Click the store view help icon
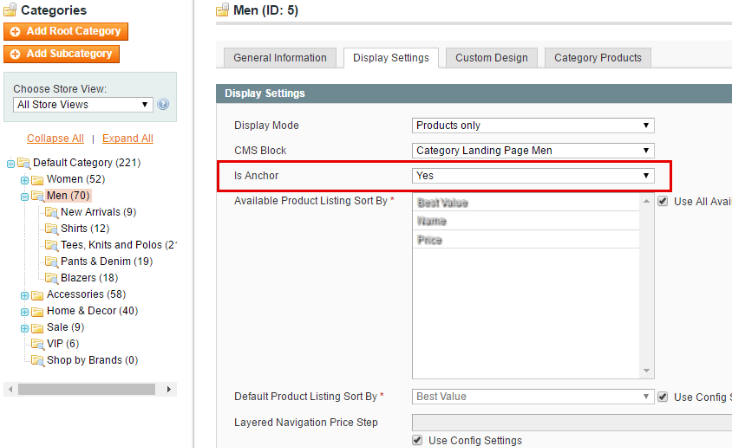 (x=163, y=104)
